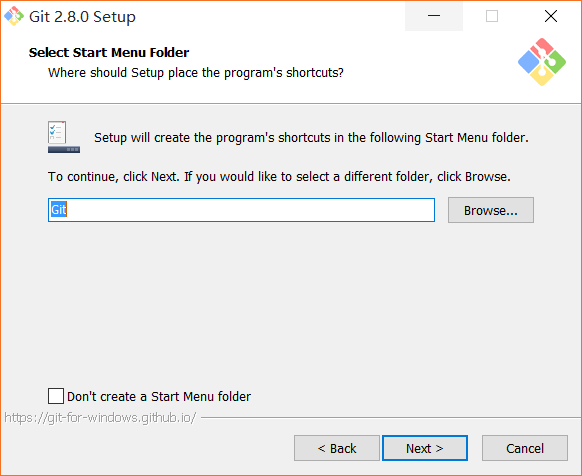Click the Git logo in the title bar
This screenshot has height=476, width=582.
14,16
